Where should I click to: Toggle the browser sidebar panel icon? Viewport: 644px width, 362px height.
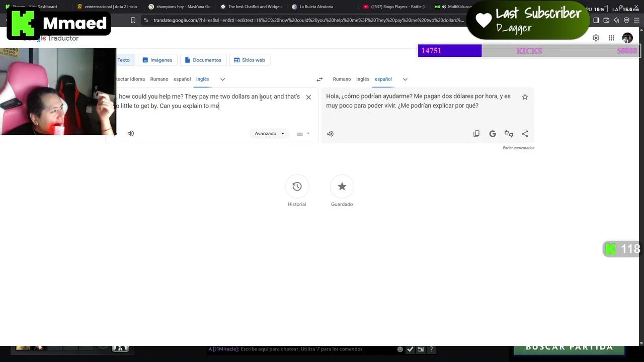pyautogui.click(x=596, y=20)
